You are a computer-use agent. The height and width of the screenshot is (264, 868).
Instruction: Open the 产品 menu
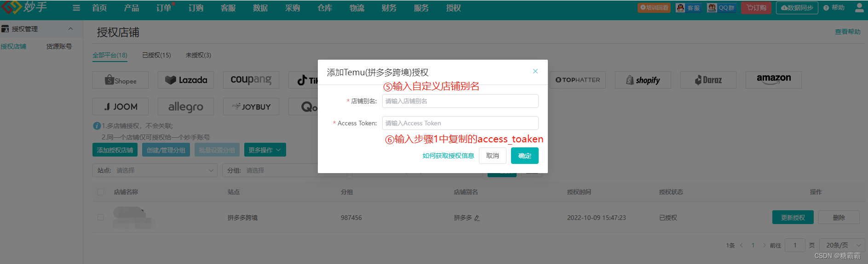pos(132,8)
